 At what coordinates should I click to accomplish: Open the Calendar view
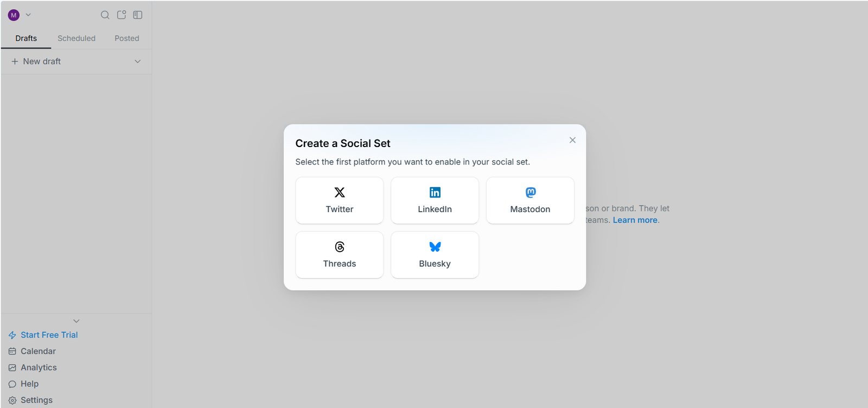(x=38, y=351)
